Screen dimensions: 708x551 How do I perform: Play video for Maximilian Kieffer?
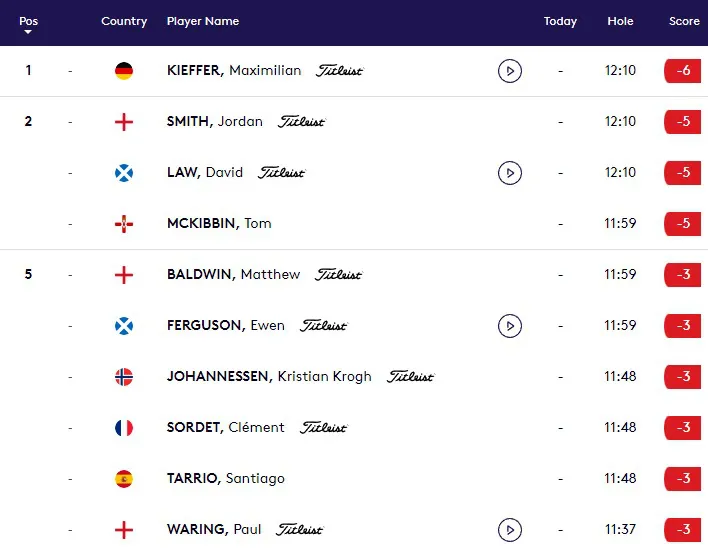pyautogui.click(x=510, y=71)
